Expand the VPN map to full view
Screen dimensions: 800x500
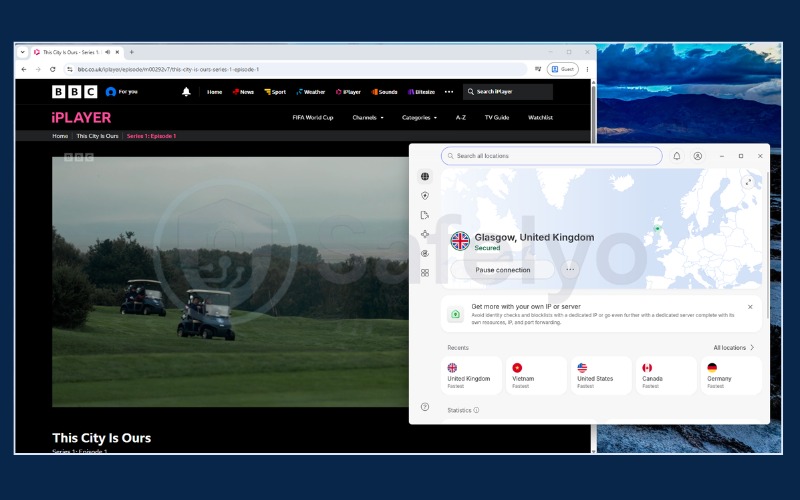pos(748,182)
